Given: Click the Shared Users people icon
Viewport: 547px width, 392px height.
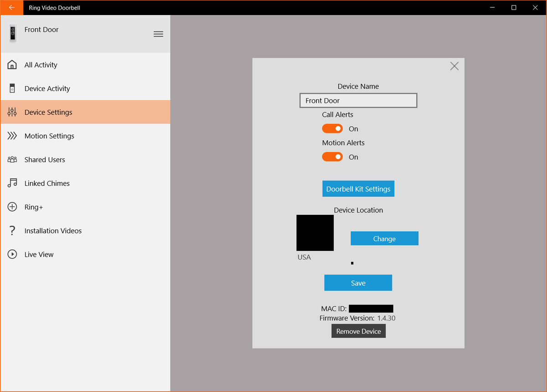Looking at the screenshot, I should [12, 159].
